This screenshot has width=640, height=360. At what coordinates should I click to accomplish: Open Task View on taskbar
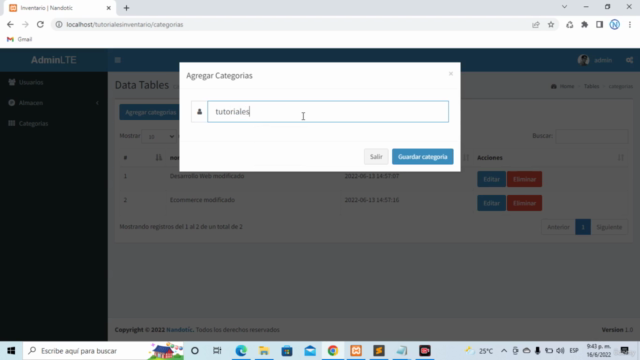click(217, 351)
